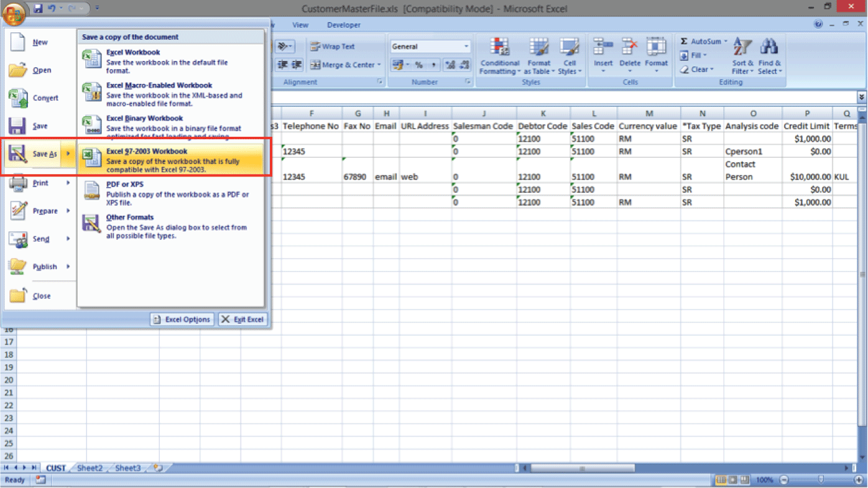Customize Quick Access Toolbar dropdown arrow
Image resolution: width=868 pixels, height=488 pixels.
click(x=97, y=9)
